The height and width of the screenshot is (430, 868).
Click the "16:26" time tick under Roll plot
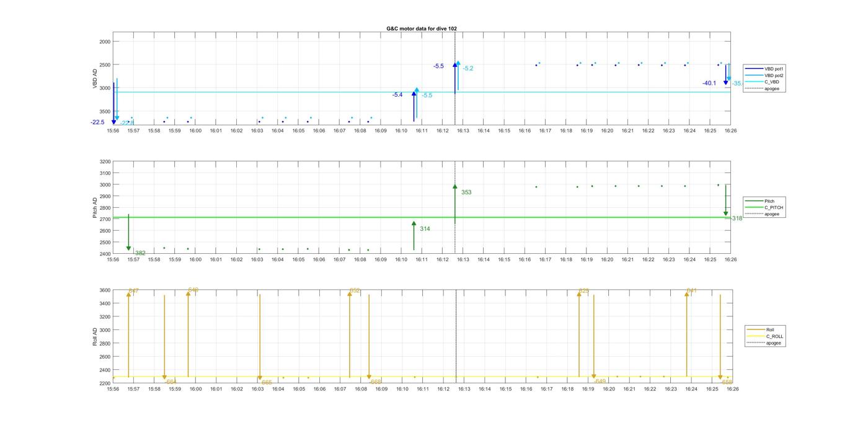(x=732, y=390)
